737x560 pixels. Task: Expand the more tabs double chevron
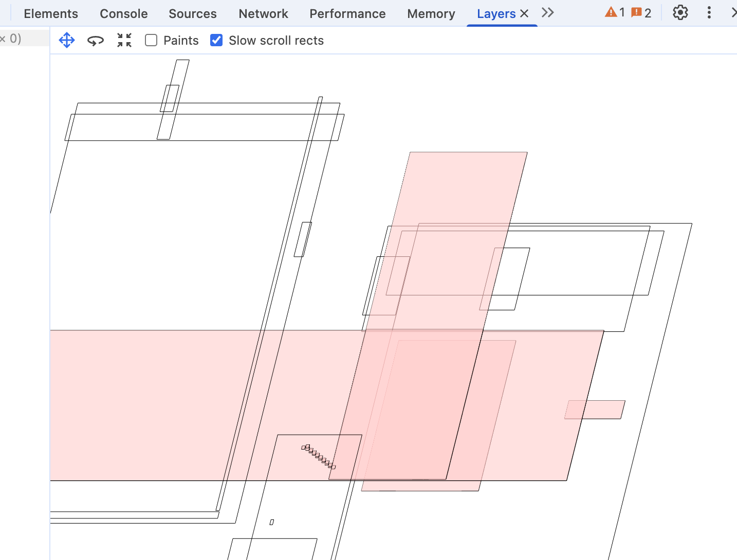(x=548, y=13)
